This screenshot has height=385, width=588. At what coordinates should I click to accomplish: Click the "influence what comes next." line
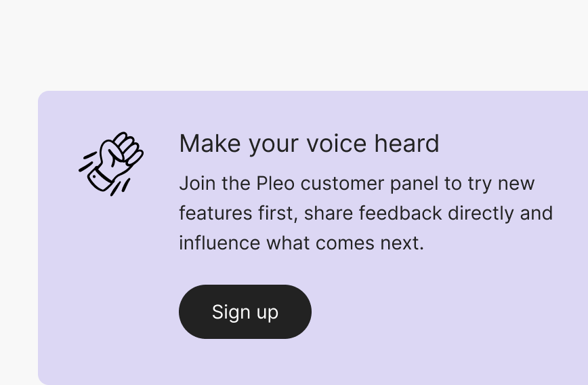(301, 243)
